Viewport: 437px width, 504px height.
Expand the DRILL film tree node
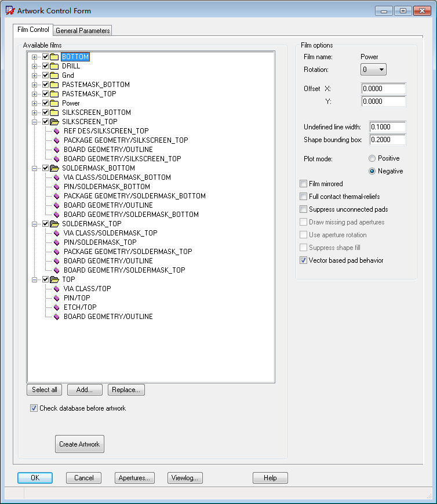[34, 67]
